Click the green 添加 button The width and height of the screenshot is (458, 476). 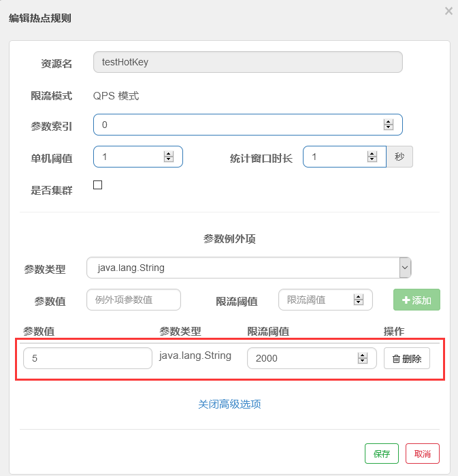pyautogui.click(x=416, y=300)
